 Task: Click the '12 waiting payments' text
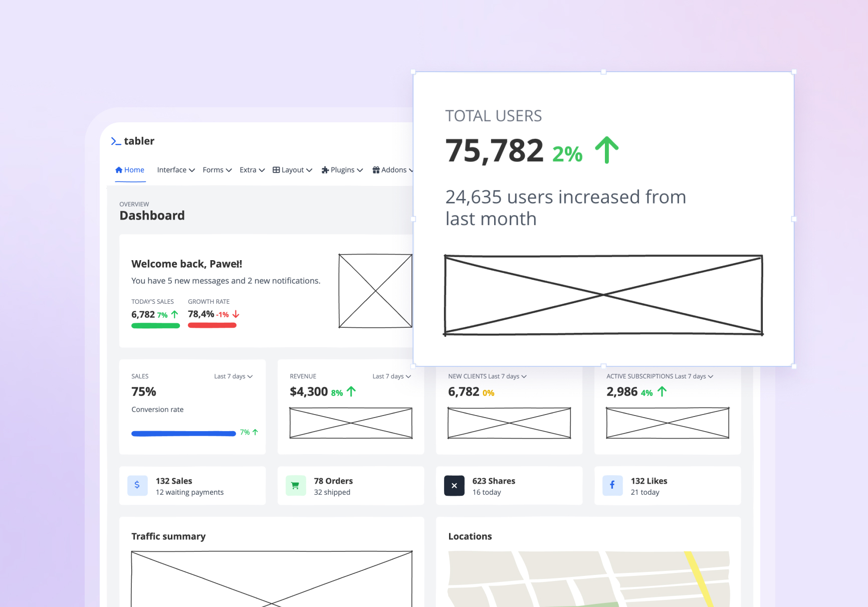(189, 492)
